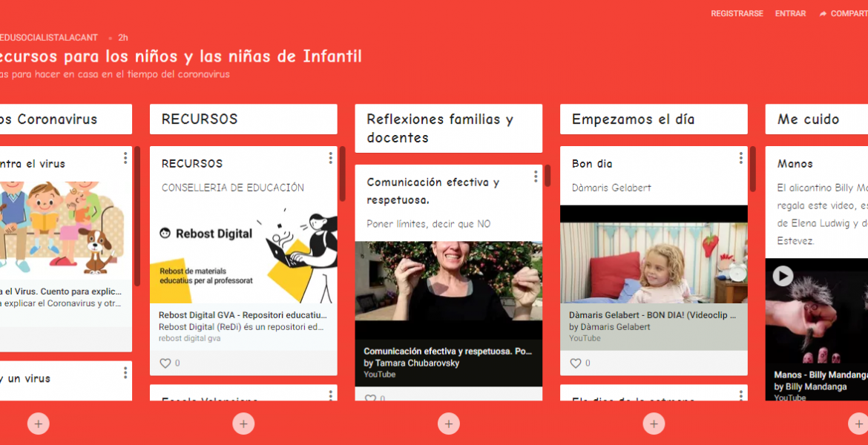Click the Empezamos el día column scrollbar

[x=752, y=169]
